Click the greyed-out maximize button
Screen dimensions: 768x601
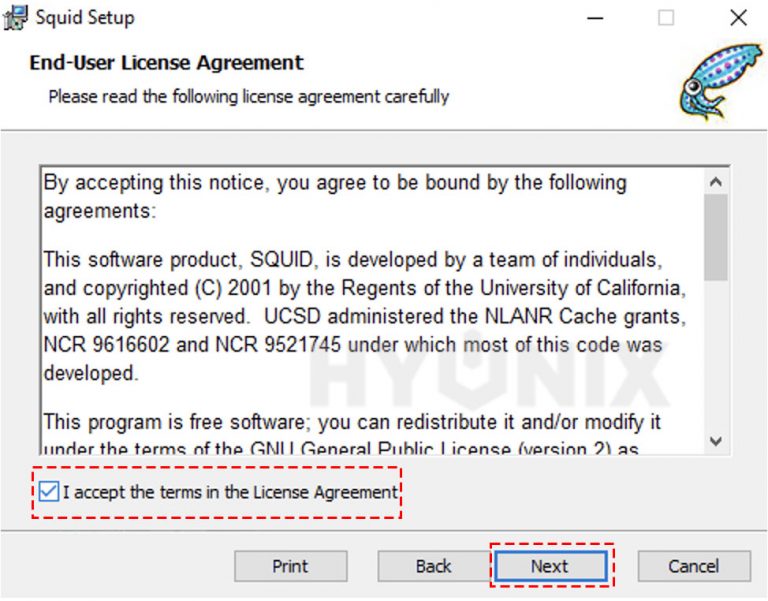coord(666,18)
